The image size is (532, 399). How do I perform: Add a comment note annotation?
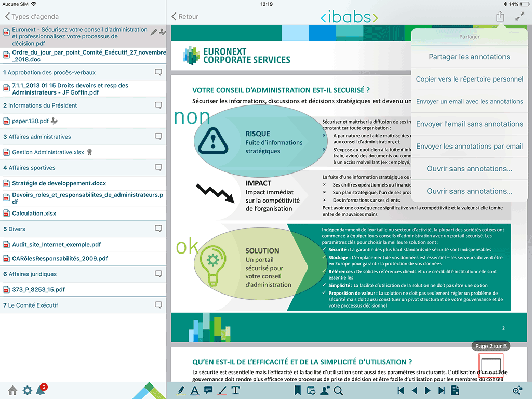click(208, 390)
